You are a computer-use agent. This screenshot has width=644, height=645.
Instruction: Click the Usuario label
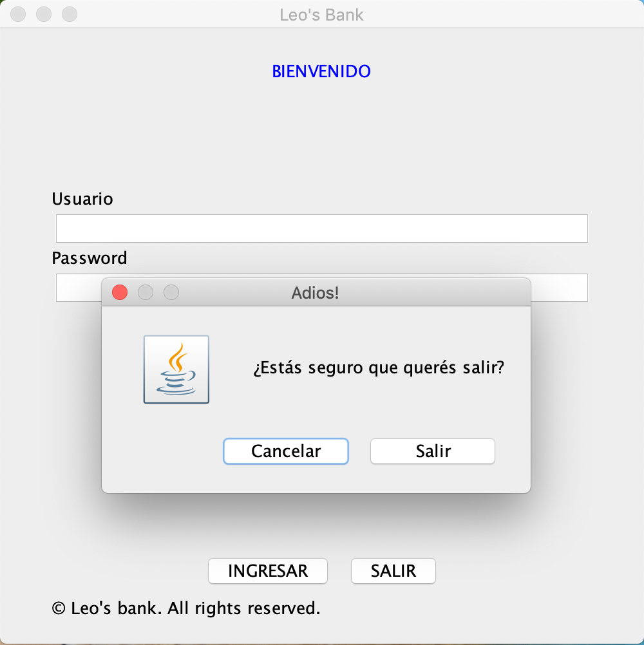(x=82, y=199)
